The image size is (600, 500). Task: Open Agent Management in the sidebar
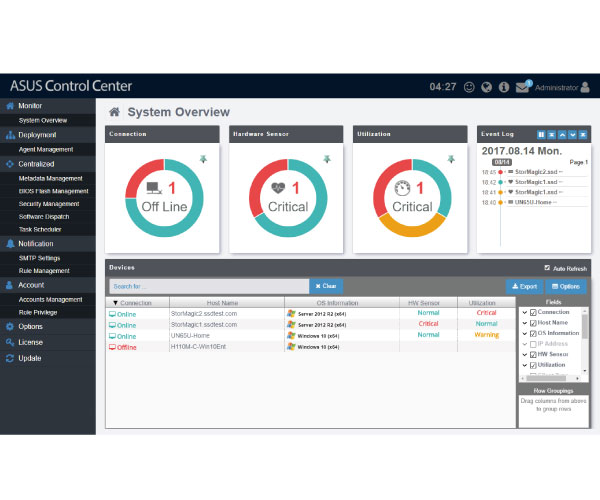(x=46, y=149)
